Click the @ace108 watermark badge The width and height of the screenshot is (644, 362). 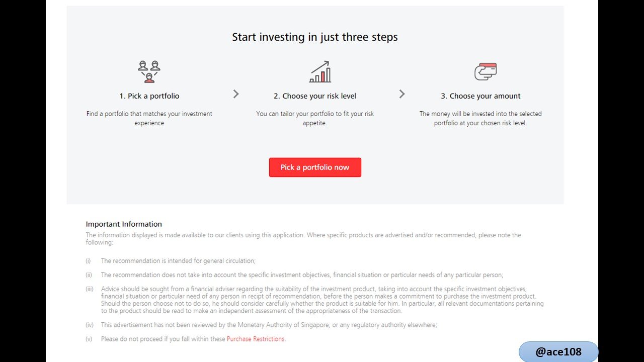[558, 352]
